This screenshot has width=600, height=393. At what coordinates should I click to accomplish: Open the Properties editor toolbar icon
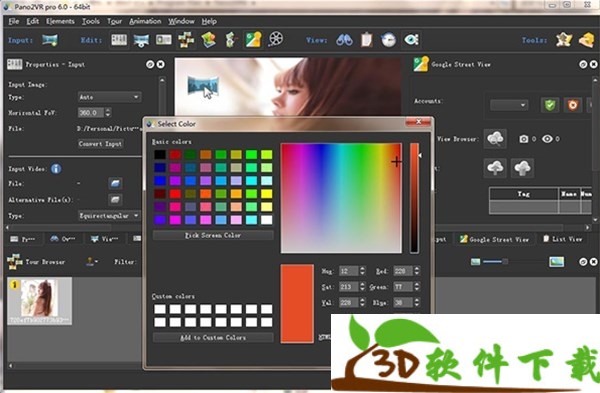(119, 40)
